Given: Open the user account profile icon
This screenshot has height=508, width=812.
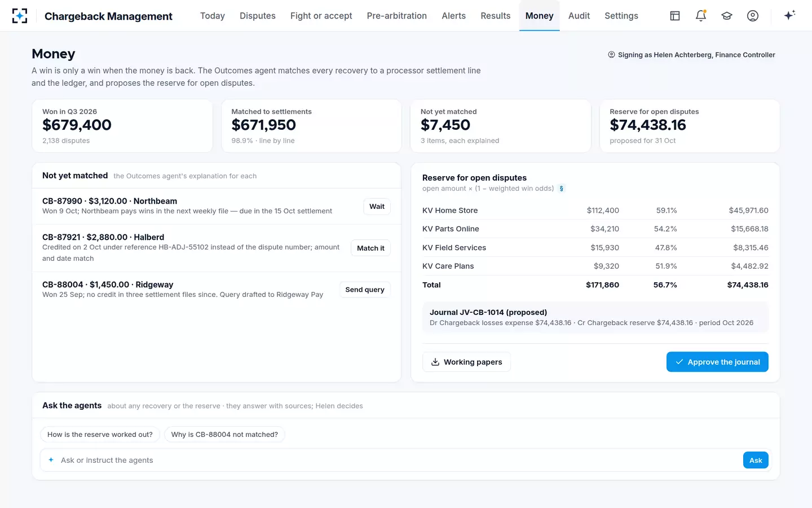Looking at the screenshot, I should pyautogui.click(x=753, y=16).
